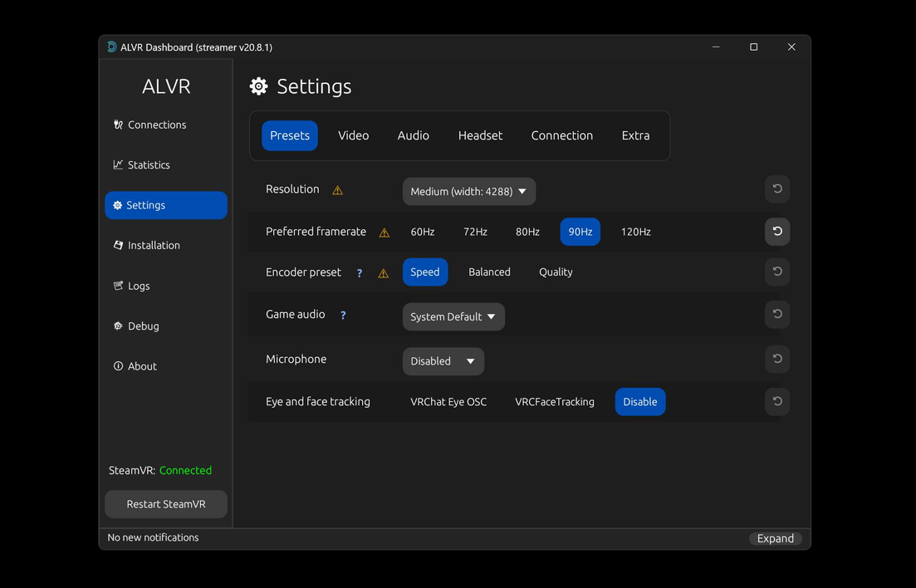Image resolution: width=916 pixels, height=588 pixels.
Task: Click the Preferred framerate reset icon
Action: point(776,232)
